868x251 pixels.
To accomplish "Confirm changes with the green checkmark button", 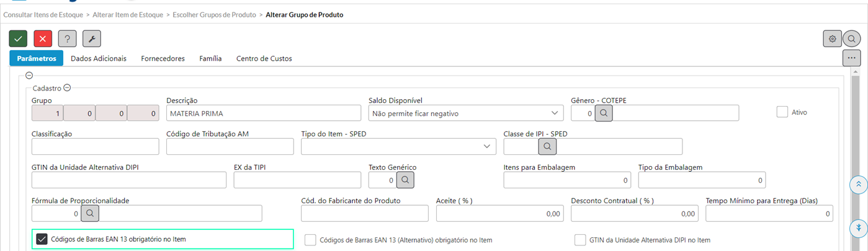I will 18,38.
